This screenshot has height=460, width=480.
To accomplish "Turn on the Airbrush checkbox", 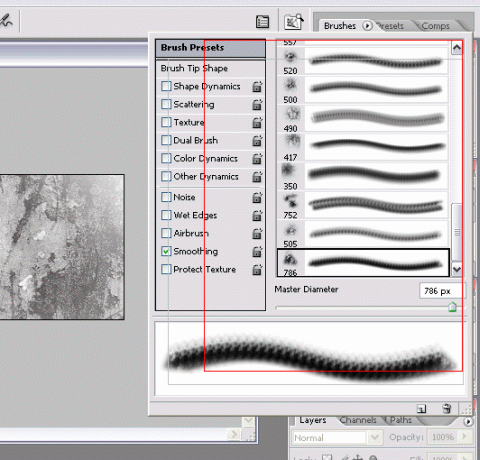I will click(x=166, y=233).
